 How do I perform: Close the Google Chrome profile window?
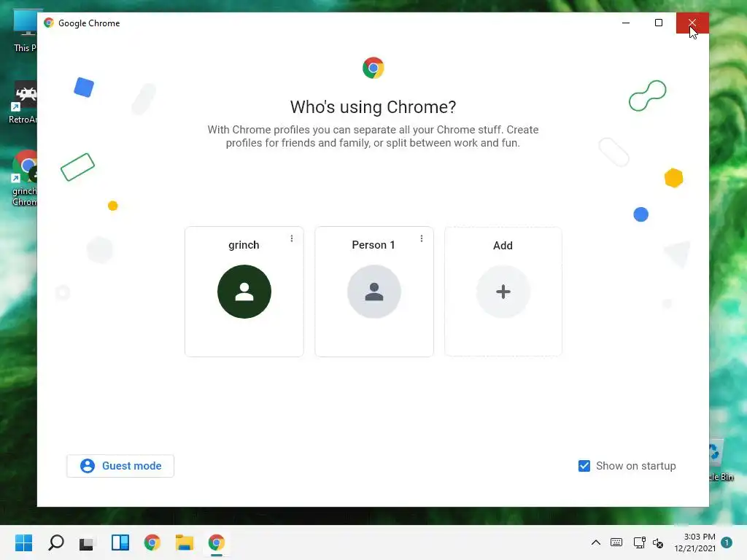pos(692,23)
